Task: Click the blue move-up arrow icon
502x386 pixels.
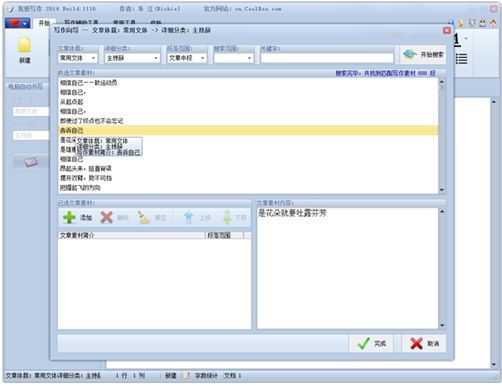Action: coord(189,217)
